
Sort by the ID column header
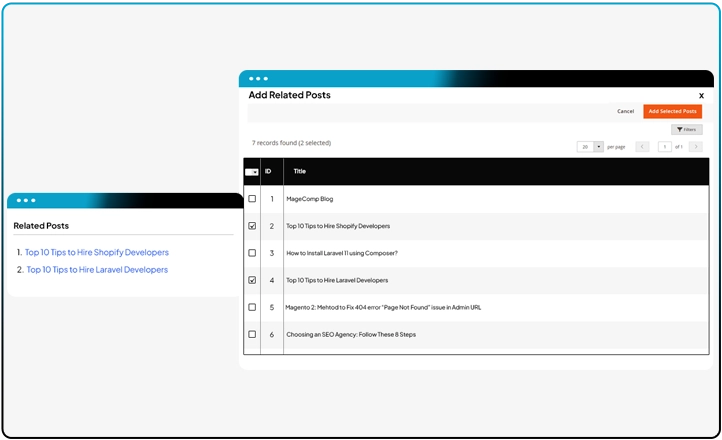[268, 171]
